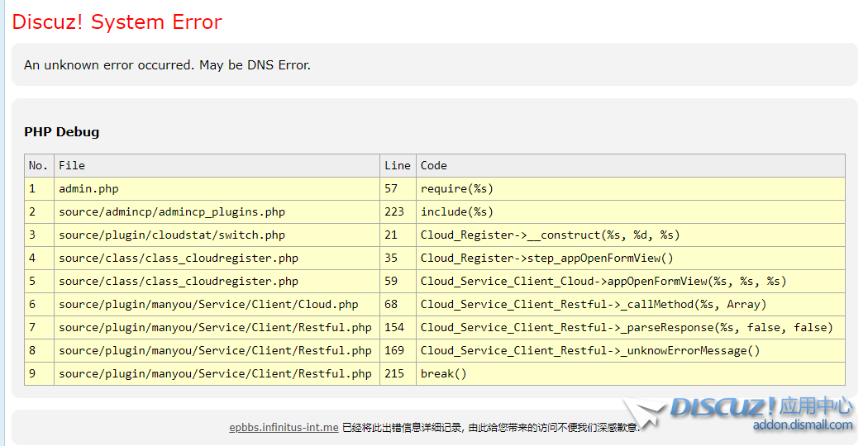The image size is (868, 446).
Task: Click the break() code cell
Action: (x=444, y=373)
